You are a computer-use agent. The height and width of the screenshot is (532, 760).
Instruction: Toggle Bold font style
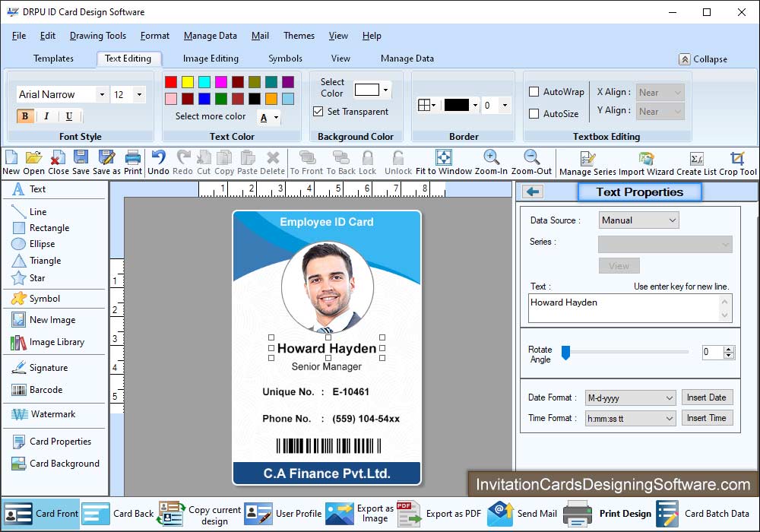point(25,116)
